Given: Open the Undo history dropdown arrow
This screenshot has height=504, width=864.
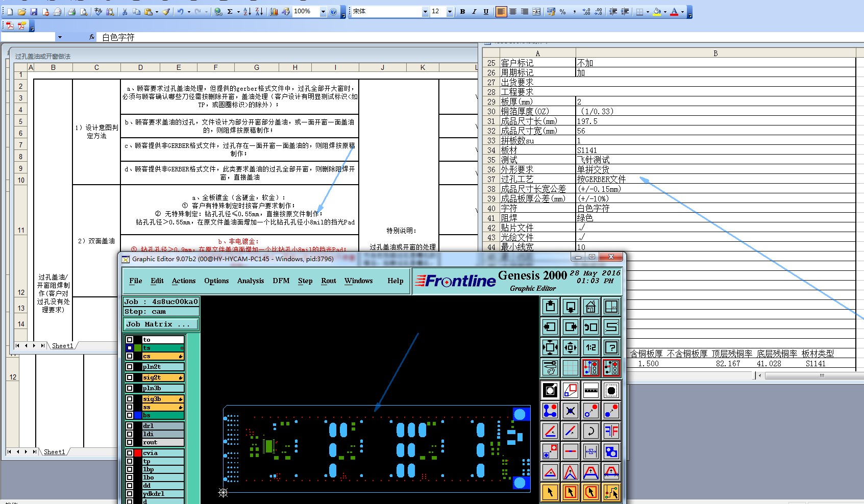Looking at the screenshot, I should click(189, 12).
